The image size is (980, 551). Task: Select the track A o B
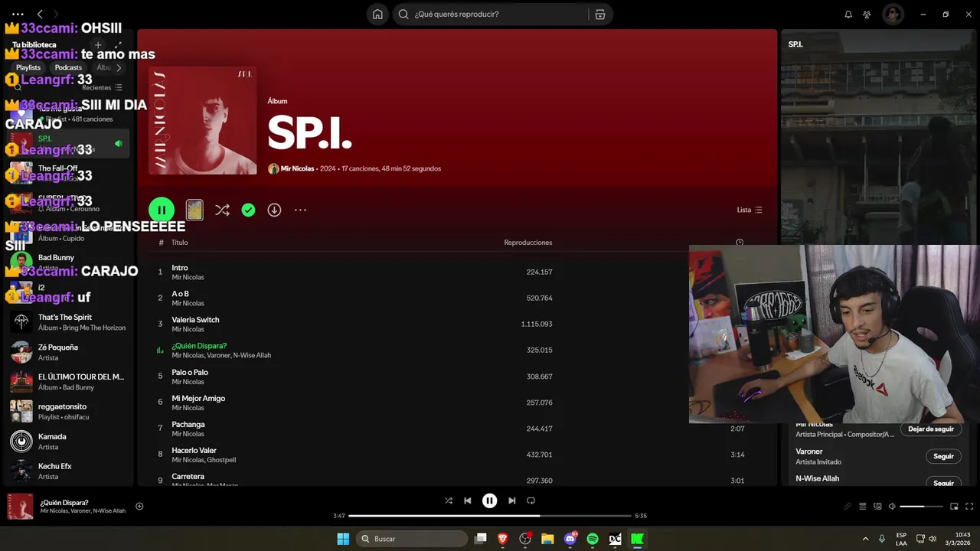[180, 294]
